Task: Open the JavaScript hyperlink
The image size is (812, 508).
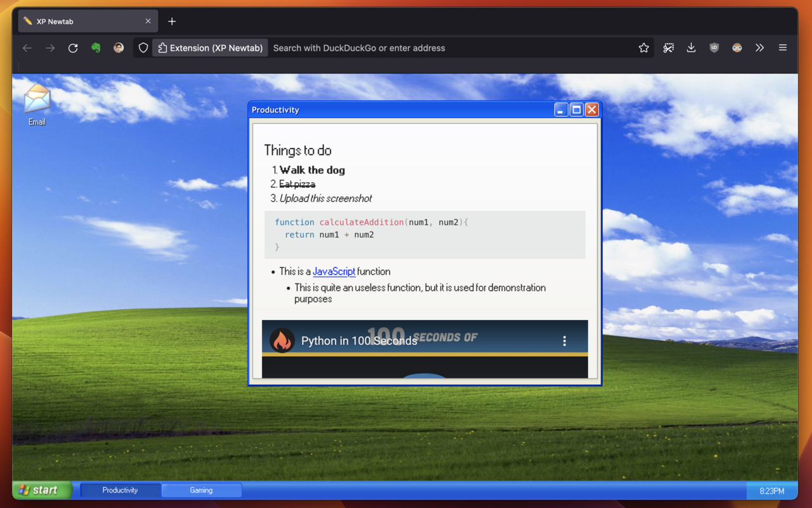Action: (x=334, y=271)
